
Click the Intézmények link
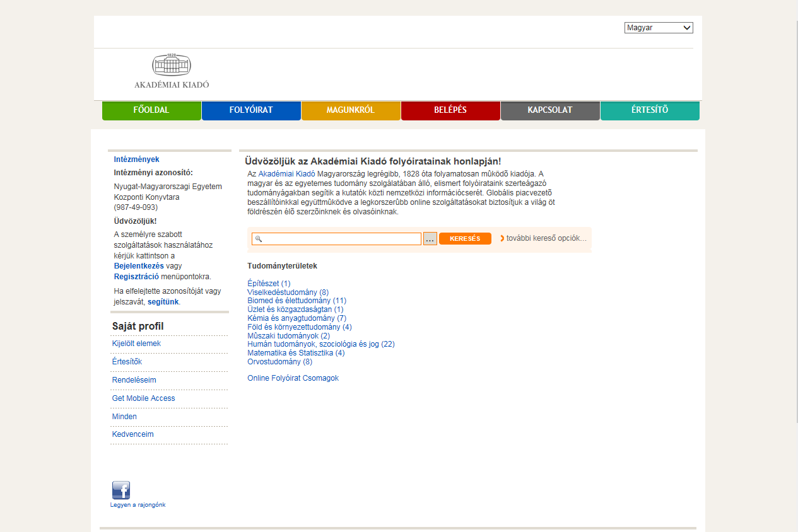pos(136,159)
